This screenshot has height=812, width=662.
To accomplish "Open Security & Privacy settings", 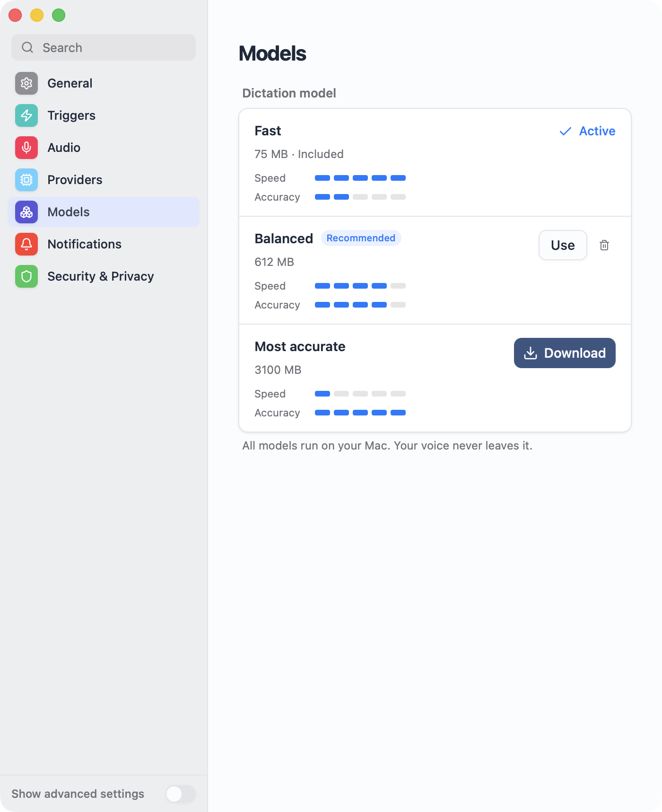I will pyautogui.click(x=104, y=276).
